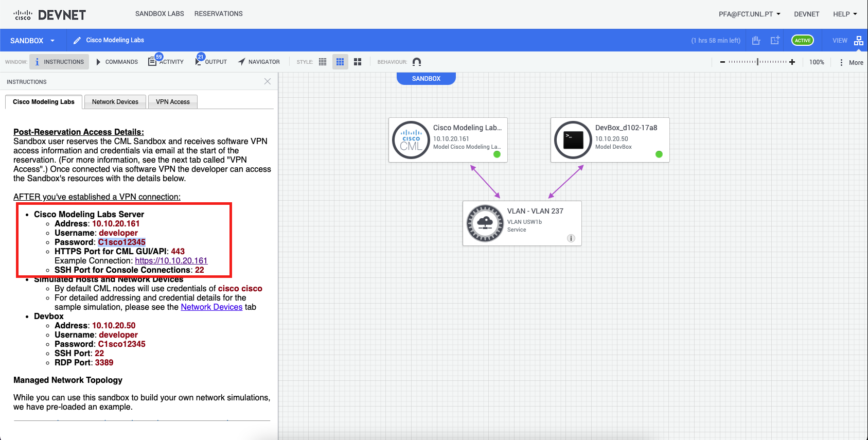
Task: Click the VLAN USW1b label on the VLAN node
Action: coord(524,222)
